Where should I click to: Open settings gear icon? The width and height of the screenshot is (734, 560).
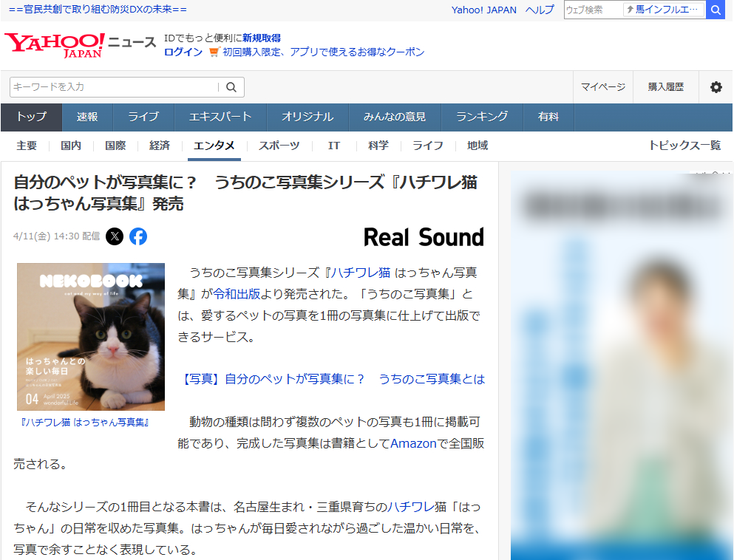pos(716,87)
